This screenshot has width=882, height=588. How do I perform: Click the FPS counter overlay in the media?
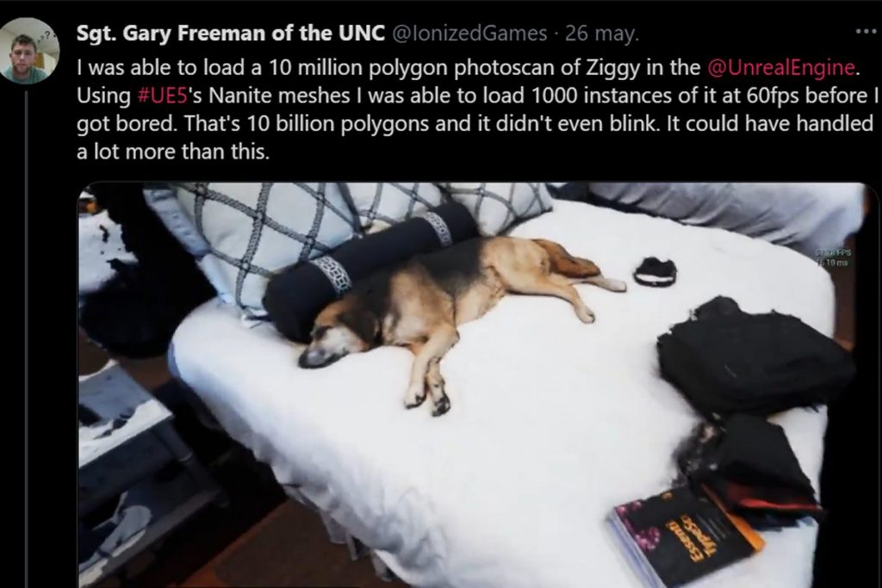click(833, 258)
